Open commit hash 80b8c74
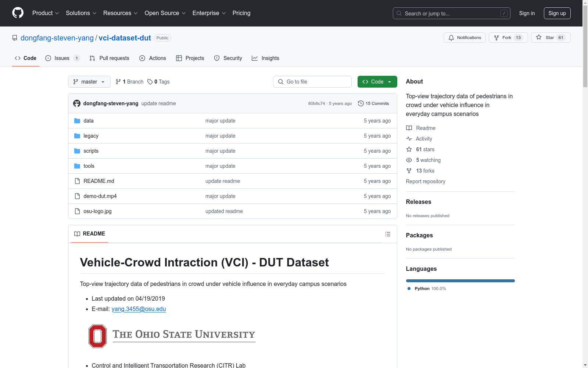Image resolution: width=588 pixels, height=368 pixels. [316, 103]
